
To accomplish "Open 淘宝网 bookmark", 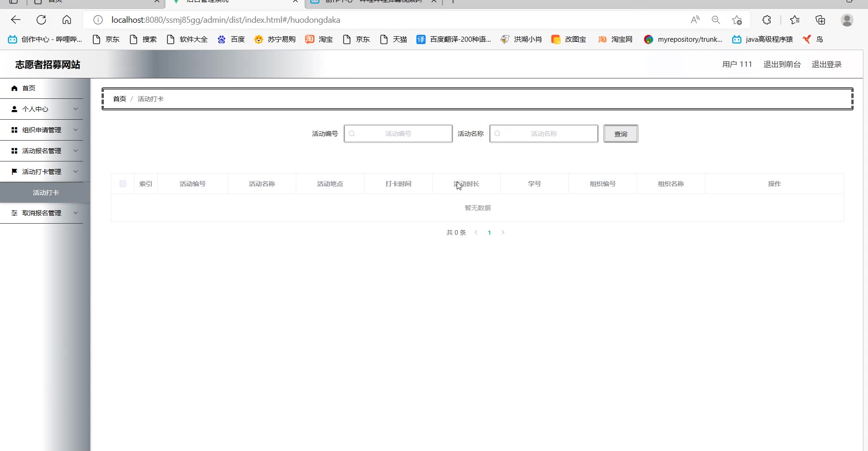I will 615,39.
